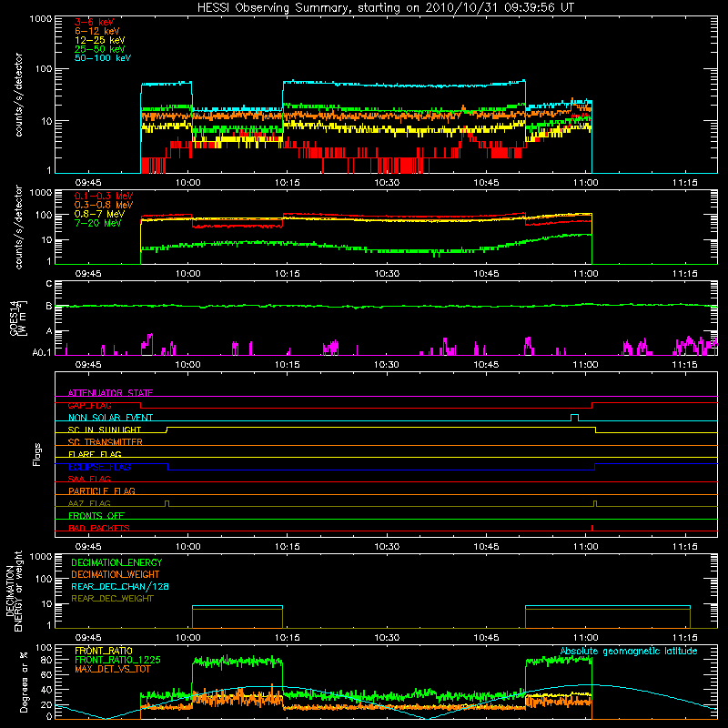This screenshot has width=728, height=728.
Task: Click the BAD_PACKETS red spike marker
Action: tap(592, 528)
